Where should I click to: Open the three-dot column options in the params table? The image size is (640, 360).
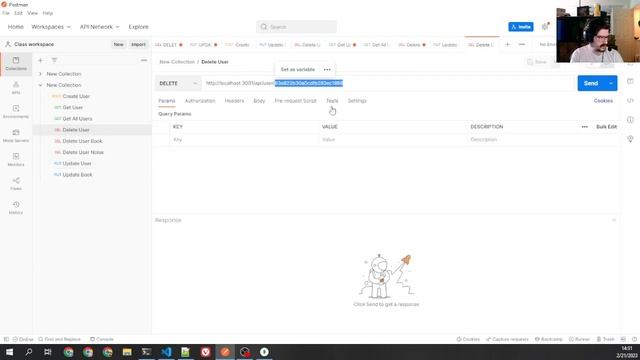tap(584, 127)
